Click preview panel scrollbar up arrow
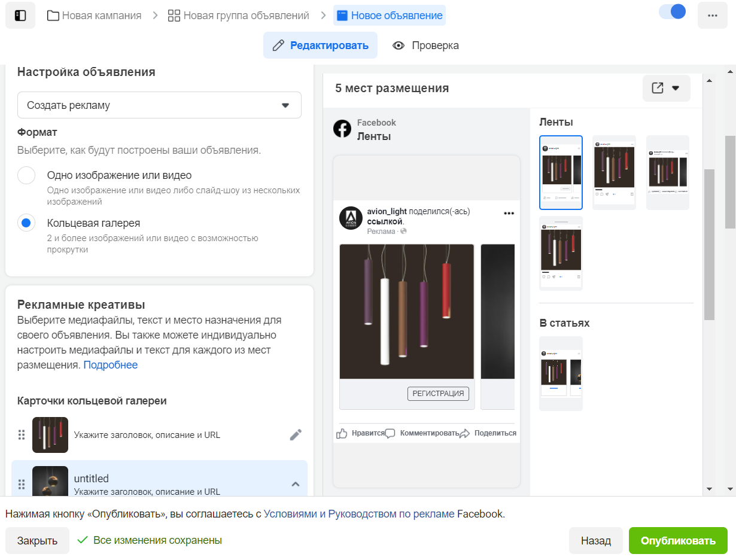 pos(709,80)
